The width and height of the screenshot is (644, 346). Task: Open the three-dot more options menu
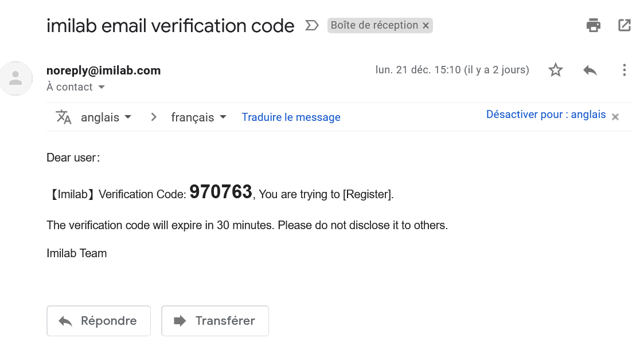point(625,70)
